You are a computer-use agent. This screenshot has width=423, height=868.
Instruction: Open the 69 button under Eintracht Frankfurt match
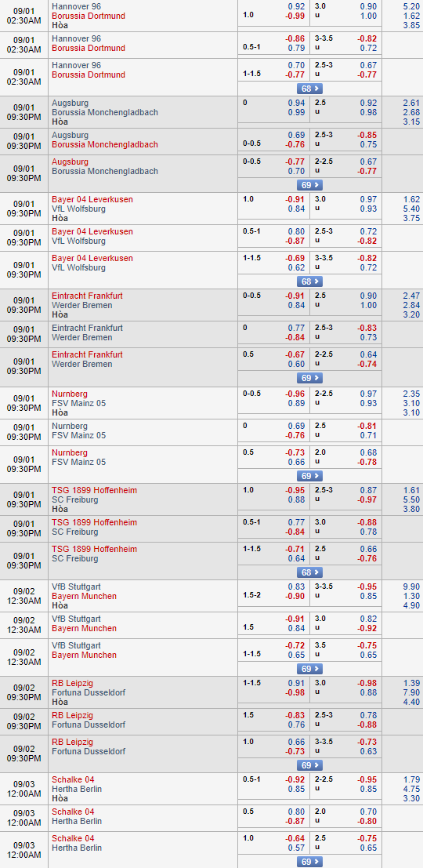point(309,378)
